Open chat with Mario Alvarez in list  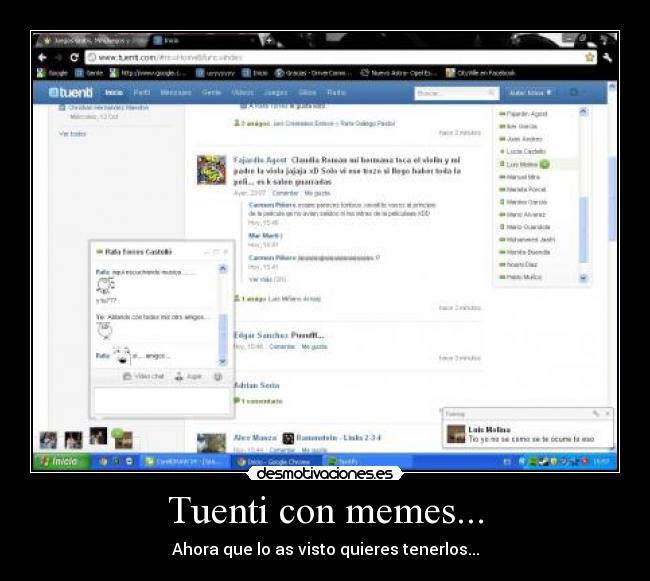(522, 214)
